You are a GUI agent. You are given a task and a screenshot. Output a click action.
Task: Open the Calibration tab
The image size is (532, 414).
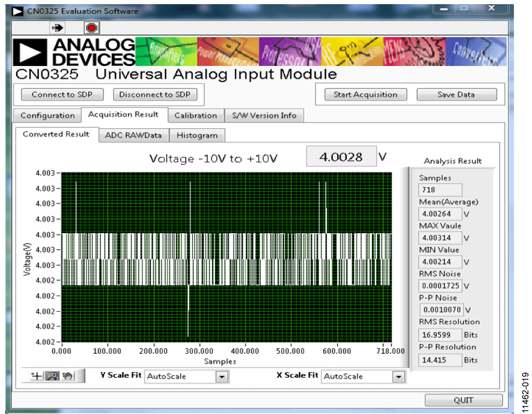(x=196, y=116)
